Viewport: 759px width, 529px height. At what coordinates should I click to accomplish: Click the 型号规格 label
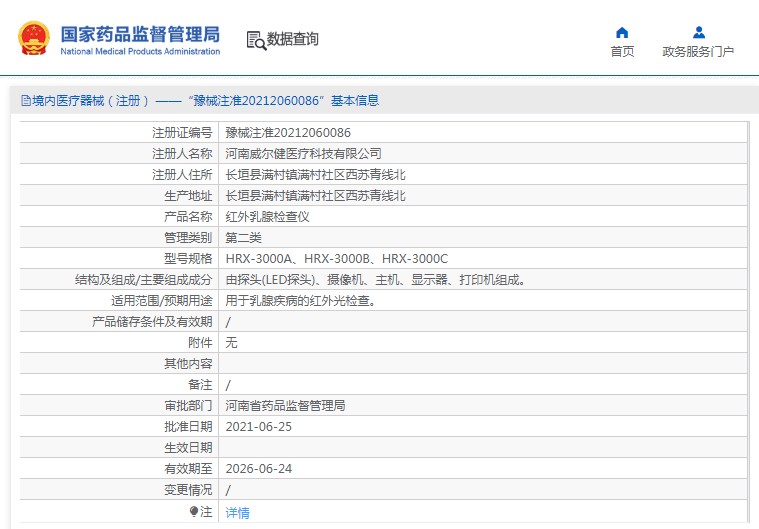coord(188,259)
